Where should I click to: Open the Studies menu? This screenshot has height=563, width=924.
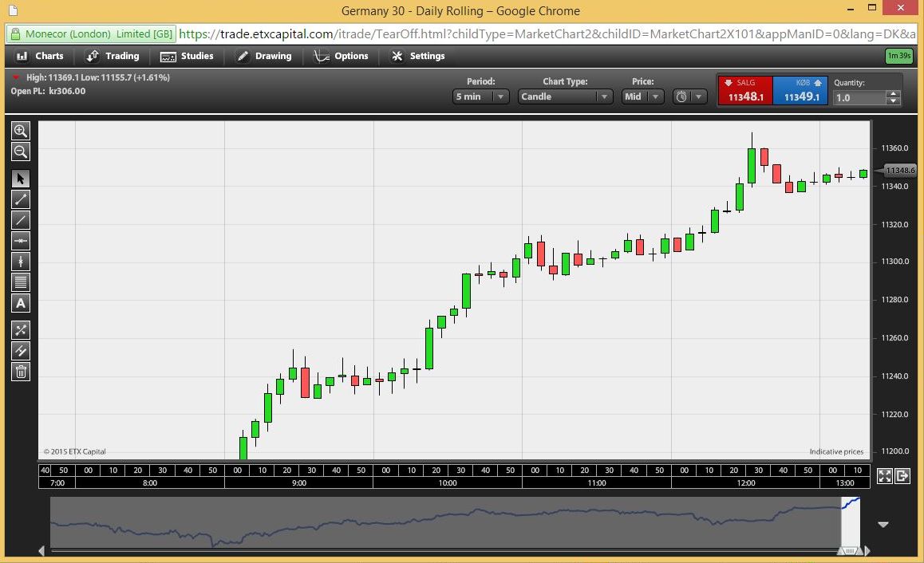click(188, 56)
